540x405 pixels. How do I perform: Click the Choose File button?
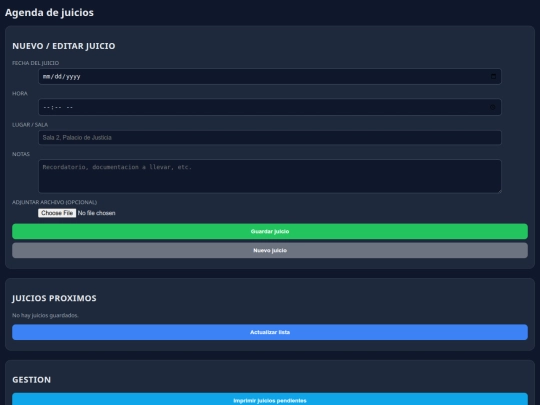57,213
